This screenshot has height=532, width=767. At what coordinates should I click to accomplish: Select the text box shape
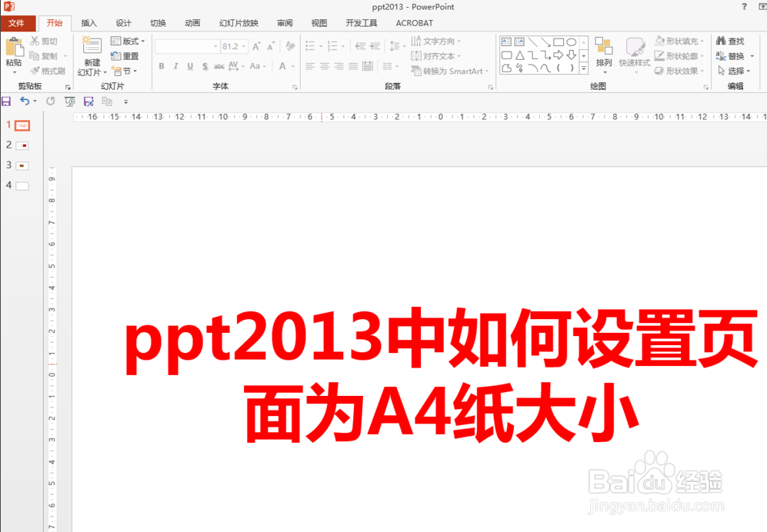(507, 42)
